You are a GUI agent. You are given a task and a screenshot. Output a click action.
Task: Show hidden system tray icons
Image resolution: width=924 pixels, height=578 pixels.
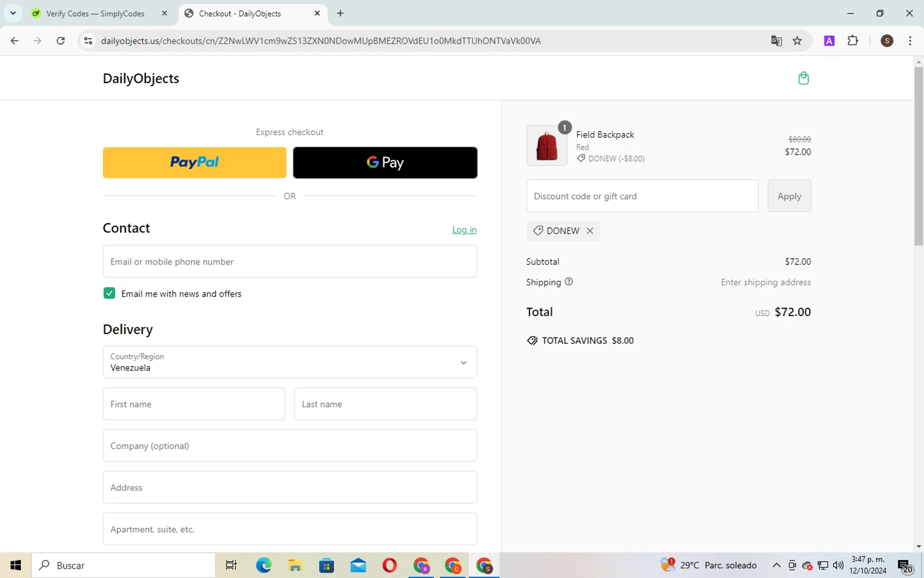[x=776, y=565]
